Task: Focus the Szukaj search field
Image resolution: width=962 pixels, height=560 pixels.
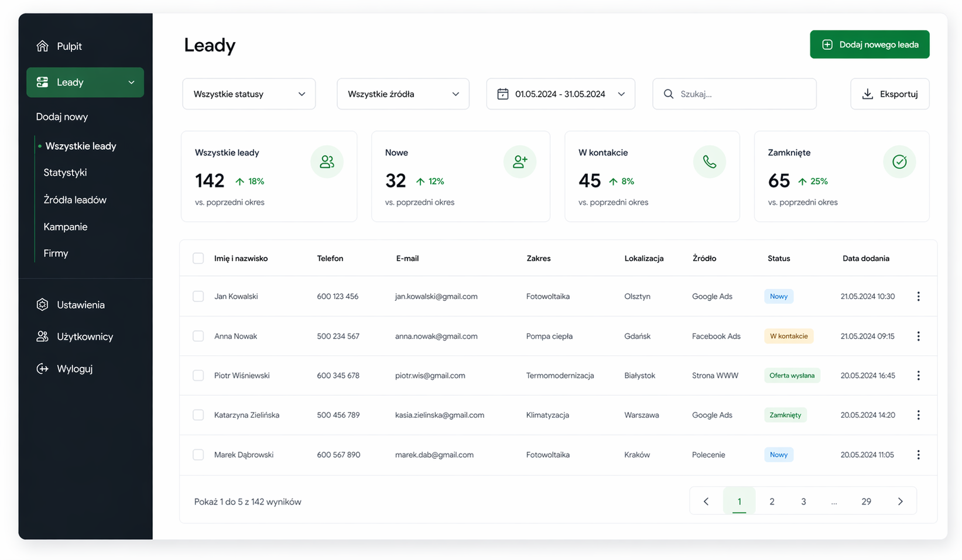Action: point(734,94)
